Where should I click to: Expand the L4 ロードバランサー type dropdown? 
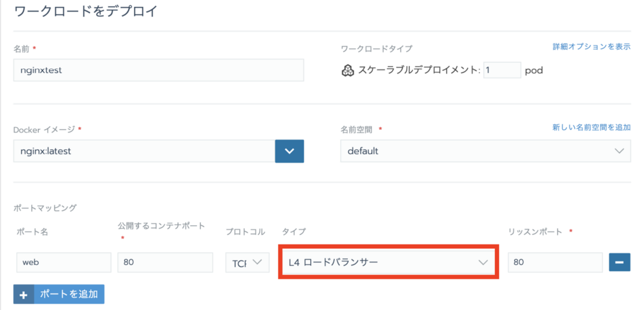(389, 262)
